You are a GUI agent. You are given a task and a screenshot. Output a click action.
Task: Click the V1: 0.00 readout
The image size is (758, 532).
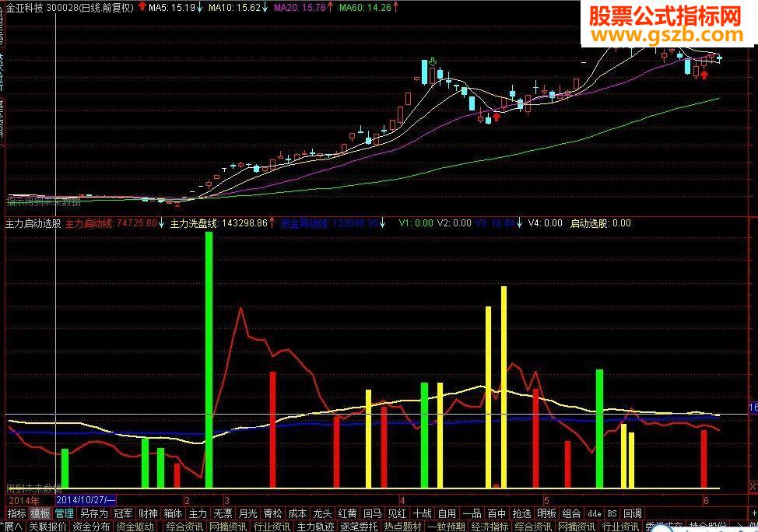tap(416, 223)
